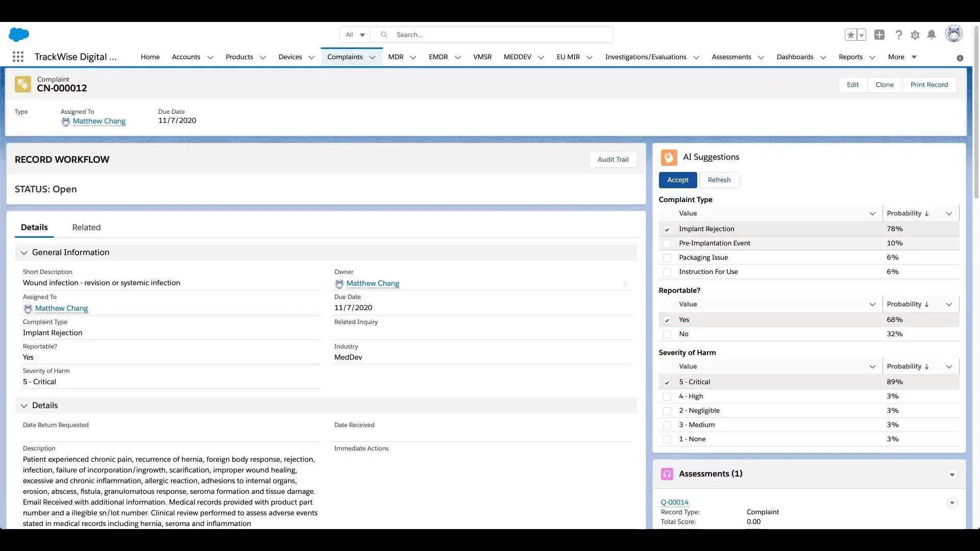Open the Help question mark icon

coord(898,35)
